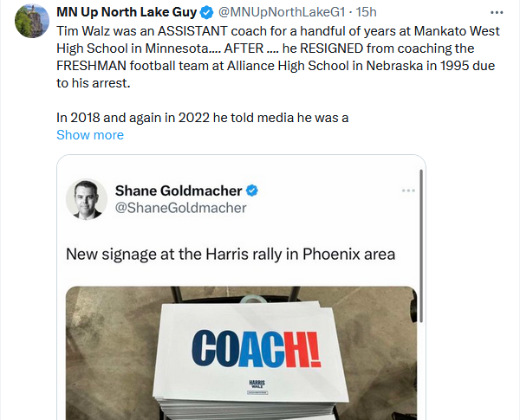Click the "New signage at the Harris rally" text
Image resolution: width=520 pixels, height=420 pixels.
pyautogui.click(x=231, y=255)
